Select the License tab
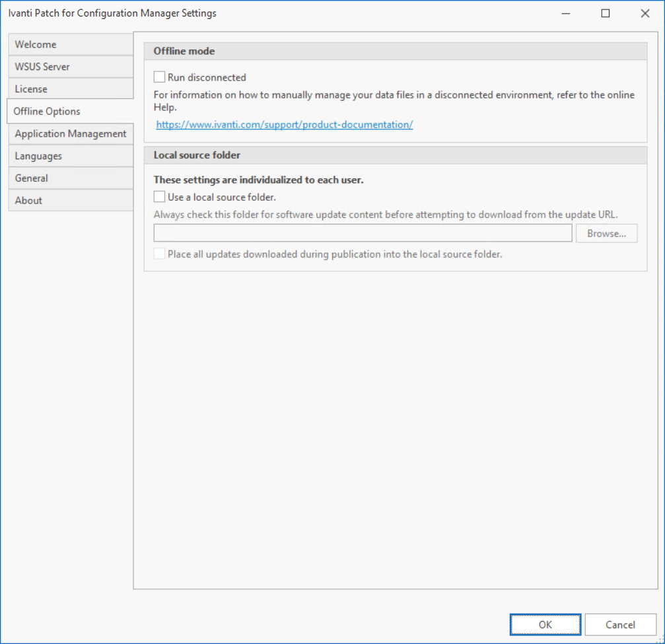665x644 pixels. tap(70, 89)
